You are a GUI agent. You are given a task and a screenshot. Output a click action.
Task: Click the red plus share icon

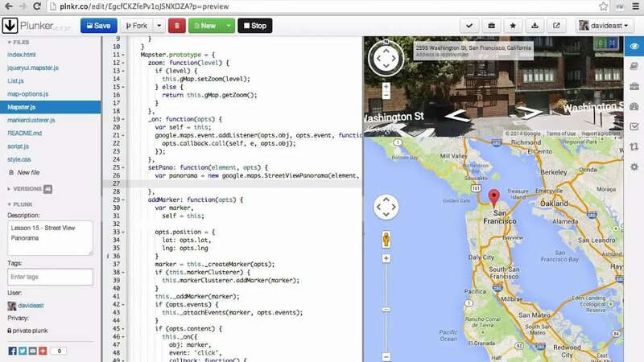click(x=43, y=351)
